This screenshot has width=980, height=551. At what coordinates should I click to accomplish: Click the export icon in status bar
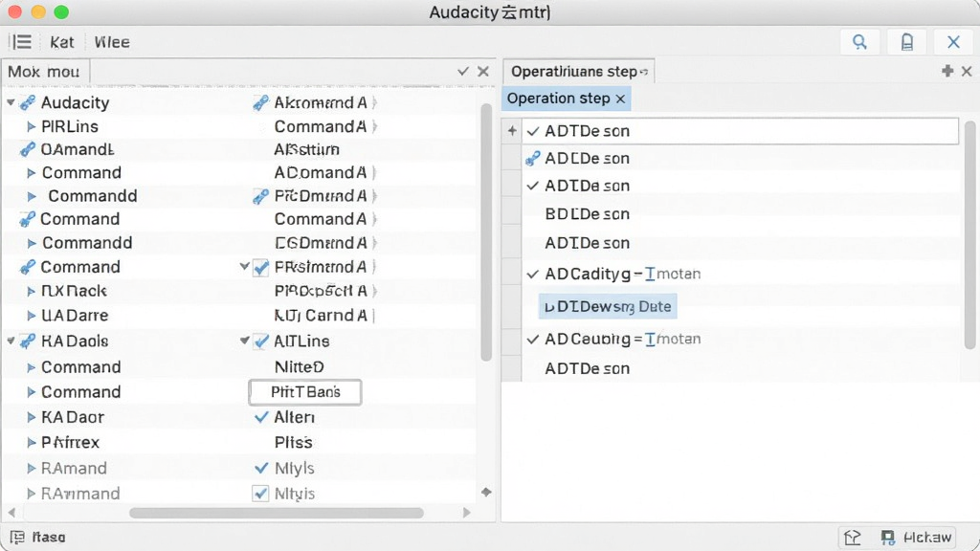853,538
